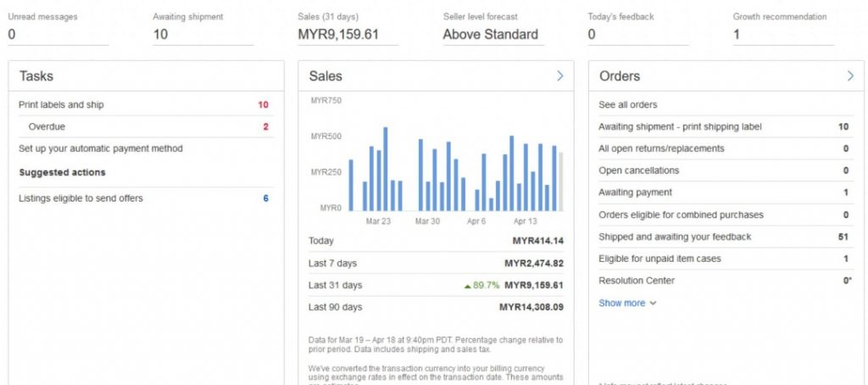This screenshot has width=868, height=385.
Task: Click the Seller level forecast value
Action: point(490,35)
